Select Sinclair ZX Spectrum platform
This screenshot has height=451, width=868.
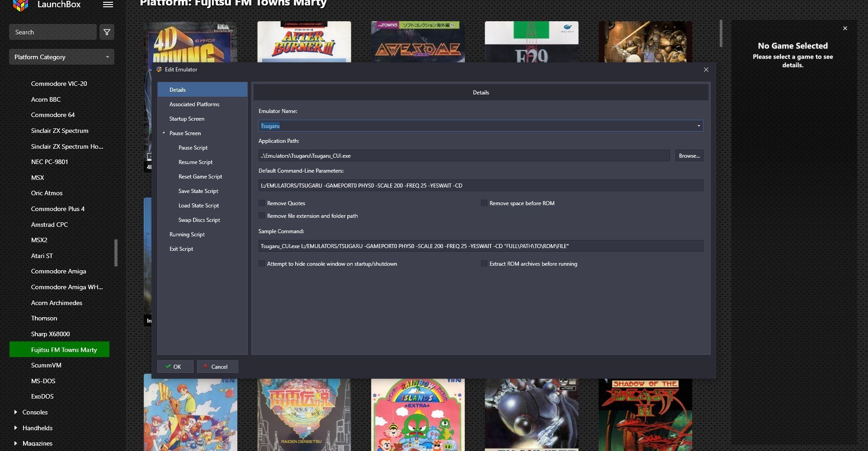click(59, 131)
